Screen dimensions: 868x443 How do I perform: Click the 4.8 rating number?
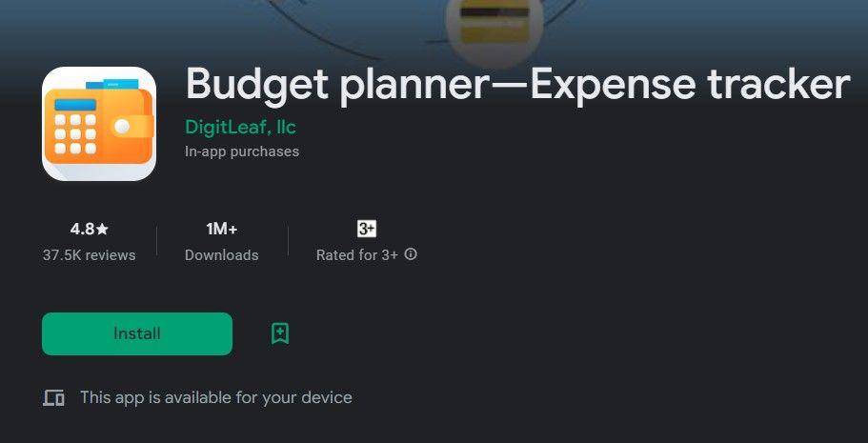point(83,229)
